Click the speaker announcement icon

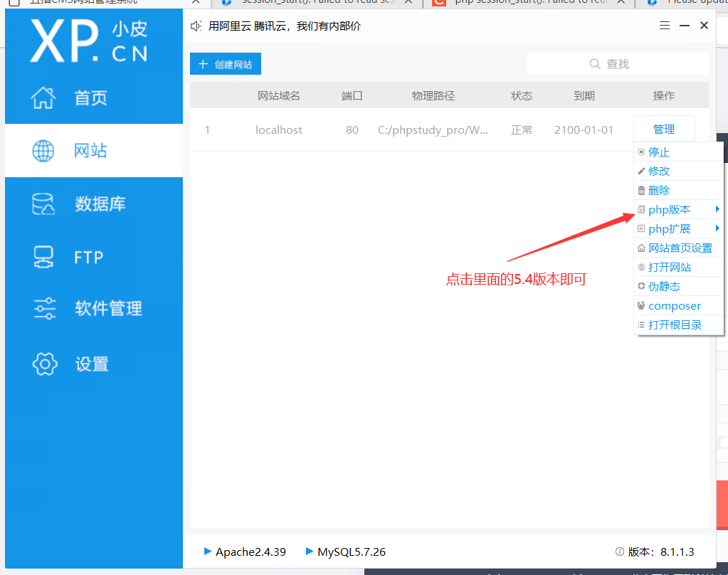click(196, 26)
